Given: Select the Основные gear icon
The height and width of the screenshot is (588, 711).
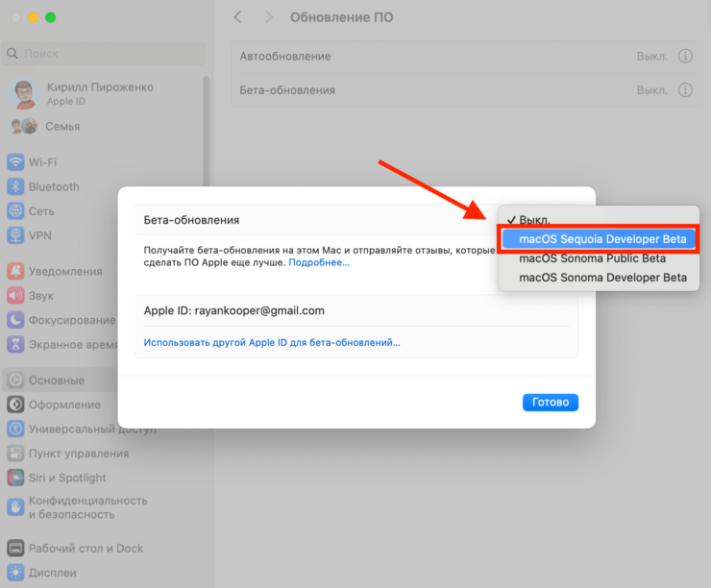Looking at the screenshot, I should pos(15,380).
